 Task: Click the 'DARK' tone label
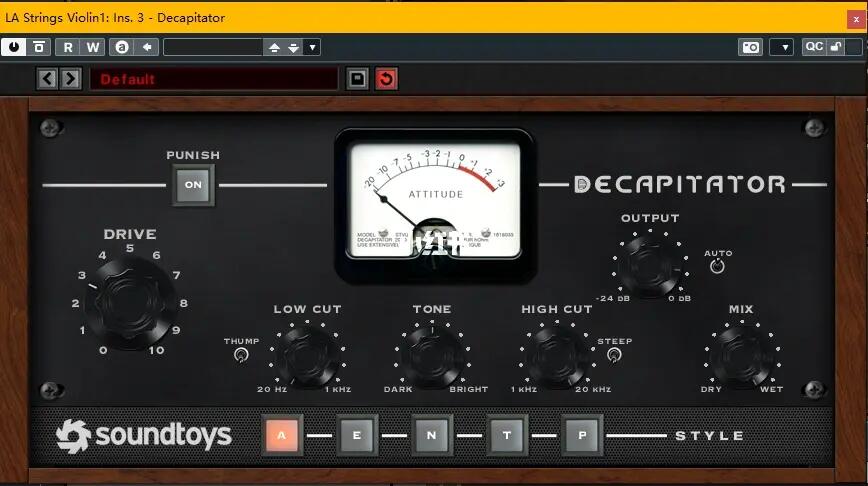(398, 389)
